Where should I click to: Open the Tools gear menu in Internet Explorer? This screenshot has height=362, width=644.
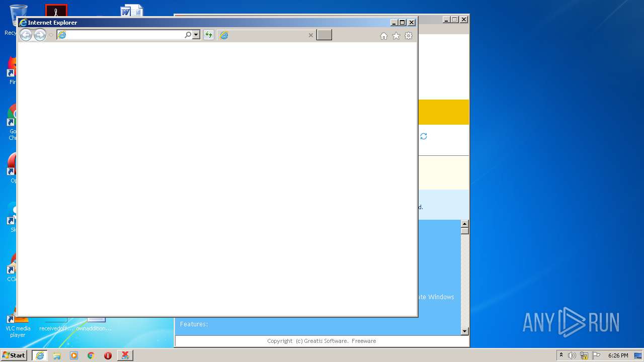point(409,36)
